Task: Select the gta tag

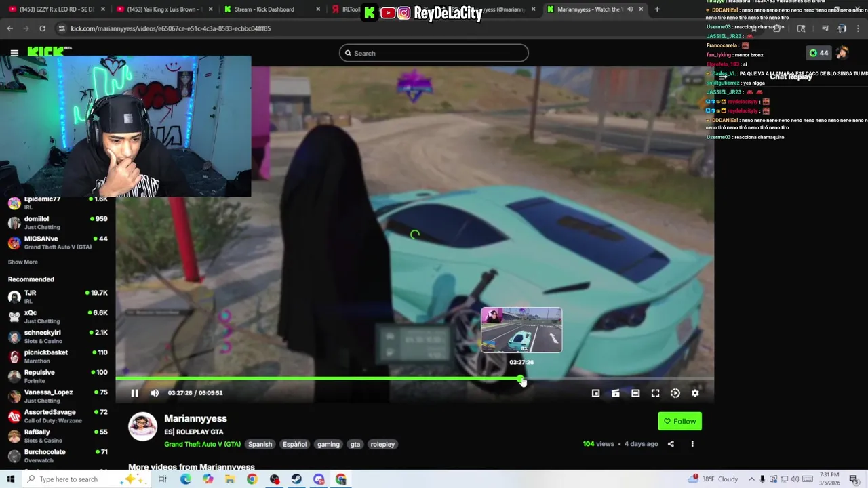Action: [355, 444]
